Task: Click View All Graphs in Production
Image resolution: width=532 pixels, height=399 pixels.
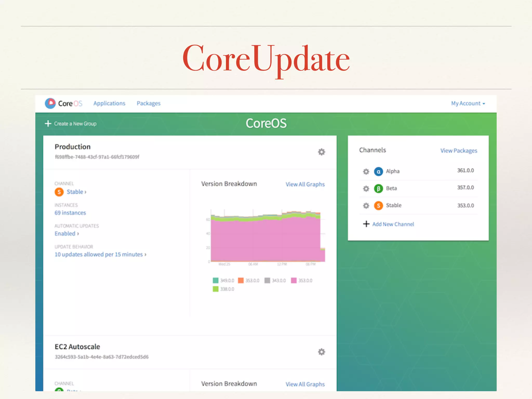Action: 305,184
